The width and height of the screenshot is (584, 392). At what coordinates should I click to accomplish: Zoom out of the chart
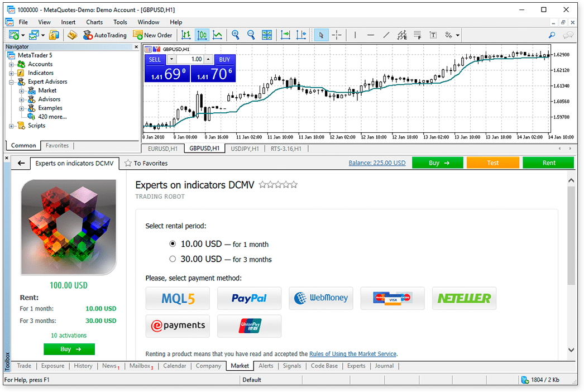coord(251,35)
